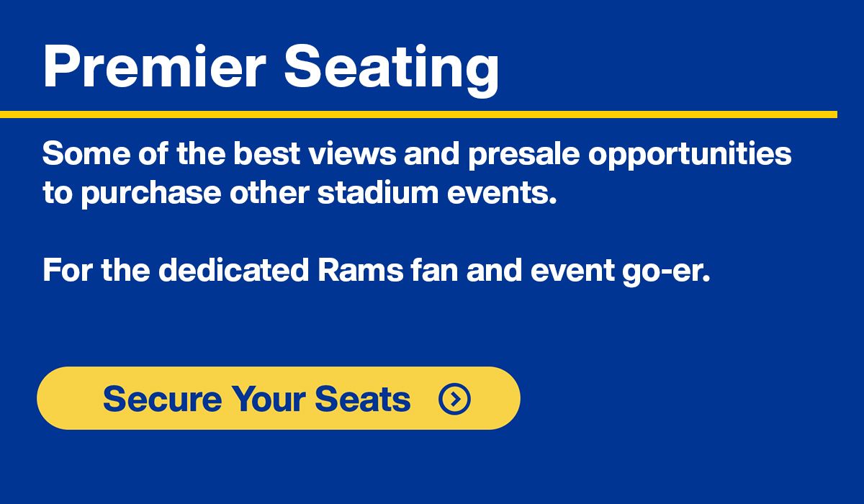Image resolution: width=864 pixels, height=504 pixels.
Task: Click the Secure Your Seats button
Action: click(279, 397)
